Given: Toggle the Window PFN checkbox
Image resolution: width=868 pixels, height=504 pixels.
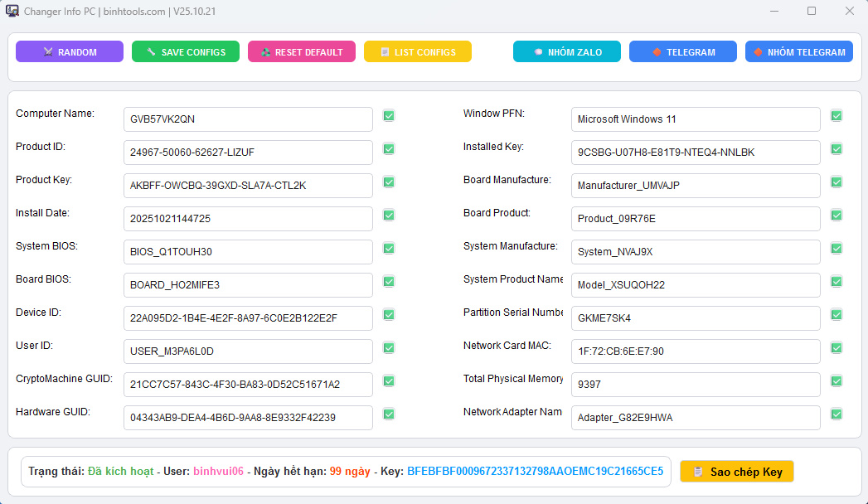Looking at the screenshot, I should pyautogui.click(x=836, y=116).
